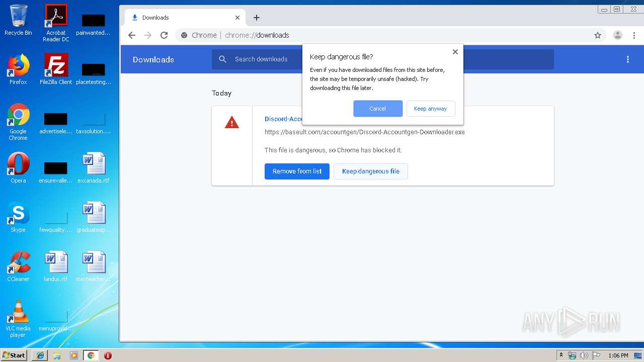Select the taxsolution desktop file

point(94,123)
